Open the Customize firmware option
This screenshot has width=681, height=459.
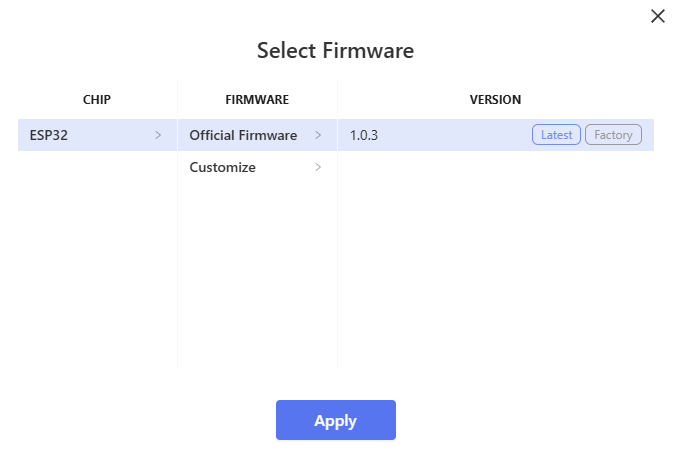pyautogui.click(x=223, y=167)
